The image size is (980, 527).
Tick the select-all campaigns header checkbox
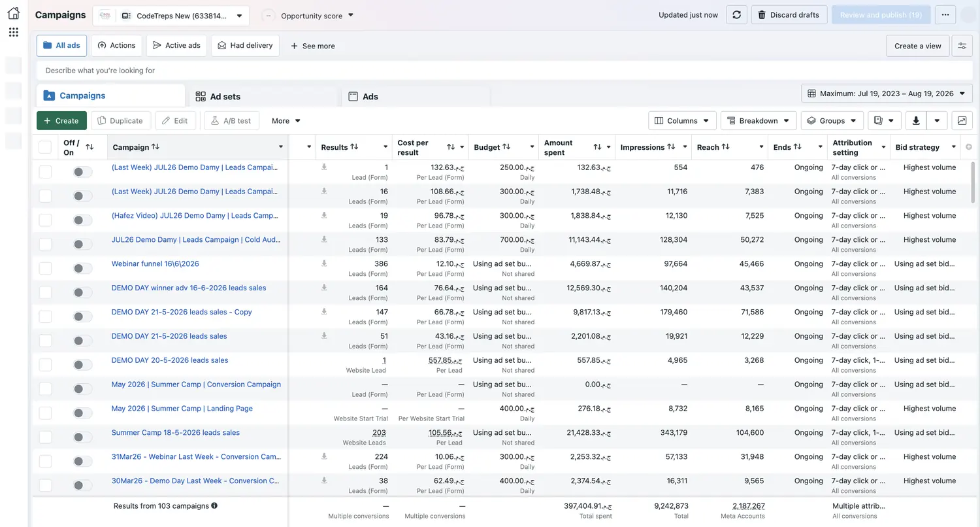[x=45, y=147]
